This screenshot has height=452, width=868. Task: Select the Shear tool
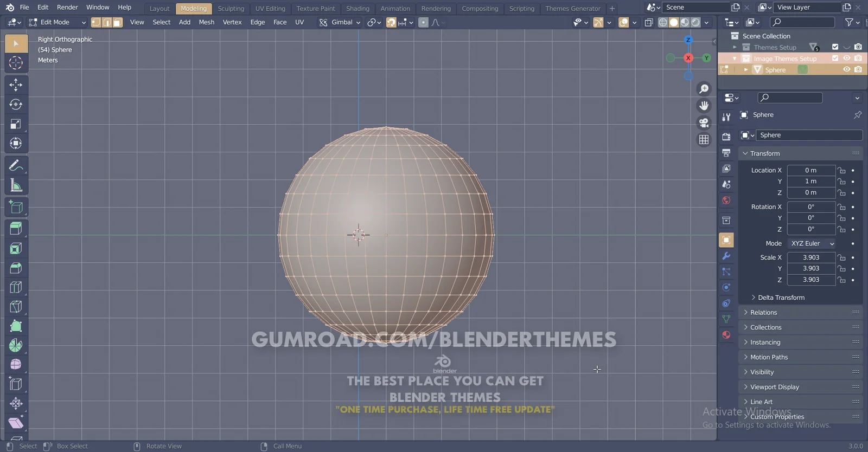(x=16, y=423)
